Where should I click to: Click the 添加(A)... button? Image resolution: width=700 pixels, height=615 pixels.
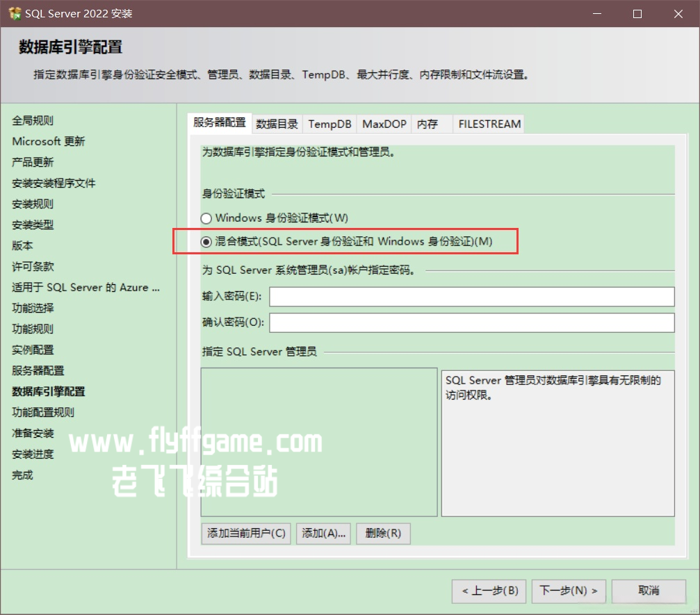(x=324, y=533)
